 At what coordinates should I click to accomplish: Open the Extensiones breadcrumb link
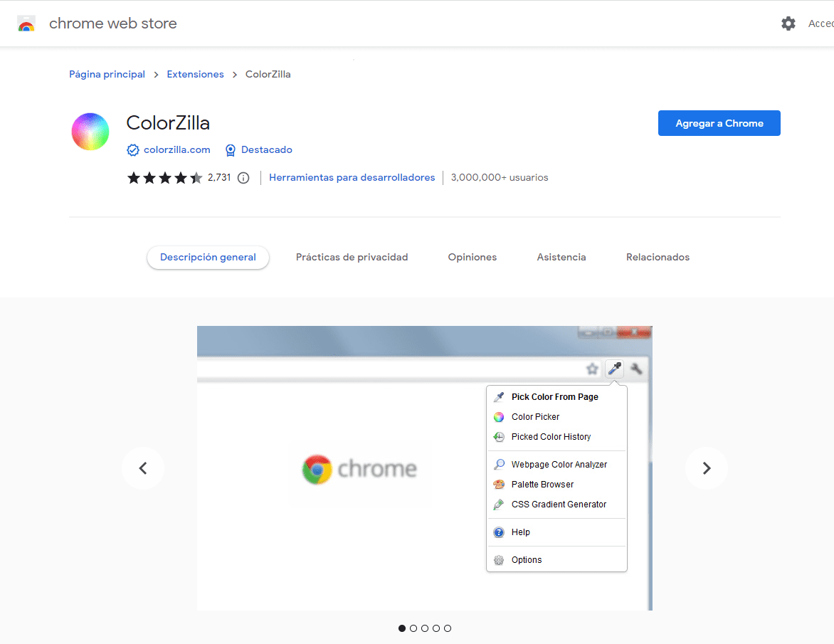[195, 75]
